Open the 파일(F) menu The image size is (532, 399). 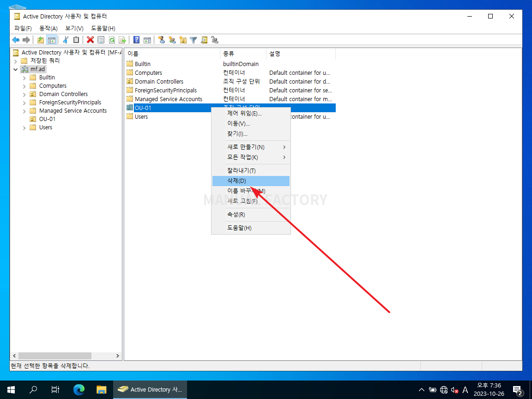23,29
